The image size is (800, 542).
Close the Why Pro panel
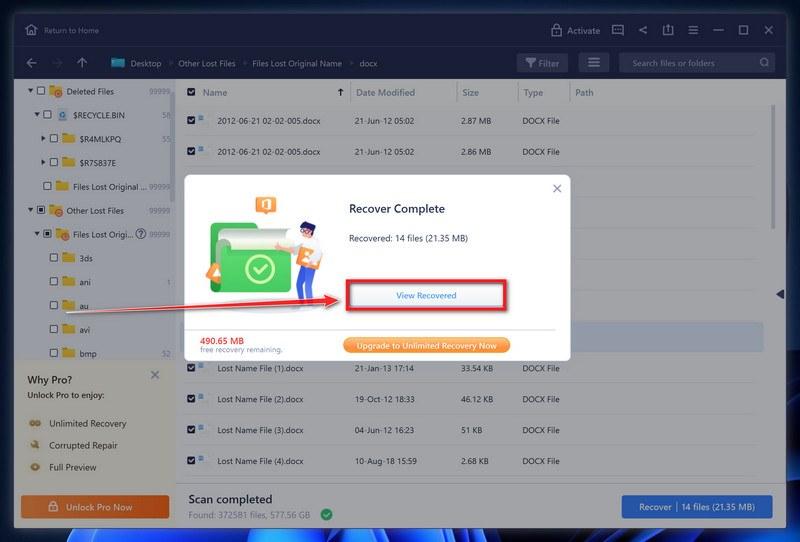(x=155, y=375)
